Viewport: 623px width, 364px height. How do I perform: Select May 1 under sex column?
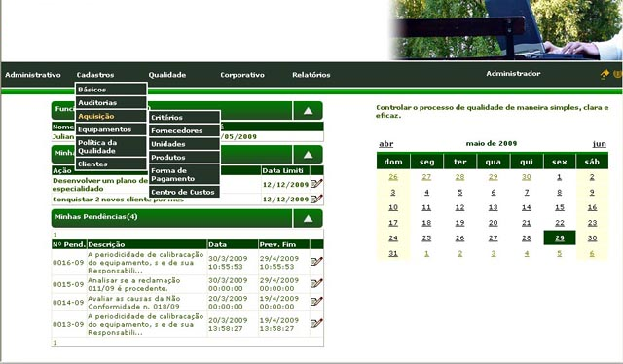click(559, 177)
